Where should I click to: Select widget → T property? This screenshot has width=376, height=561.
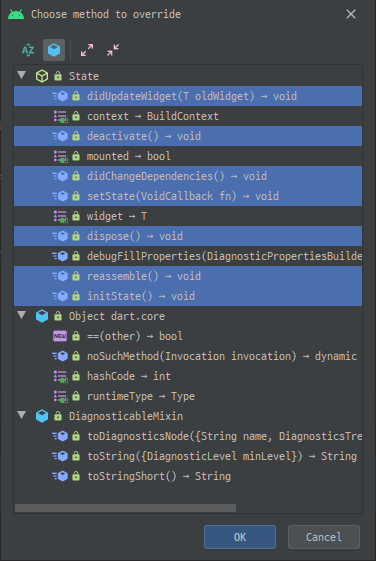point(188,216)
